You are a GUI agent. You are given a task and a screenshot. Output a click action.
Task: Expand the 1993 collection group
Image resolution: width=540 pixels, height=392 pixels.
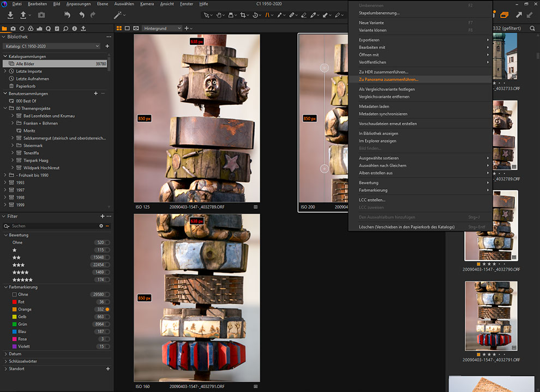[5, 183]
